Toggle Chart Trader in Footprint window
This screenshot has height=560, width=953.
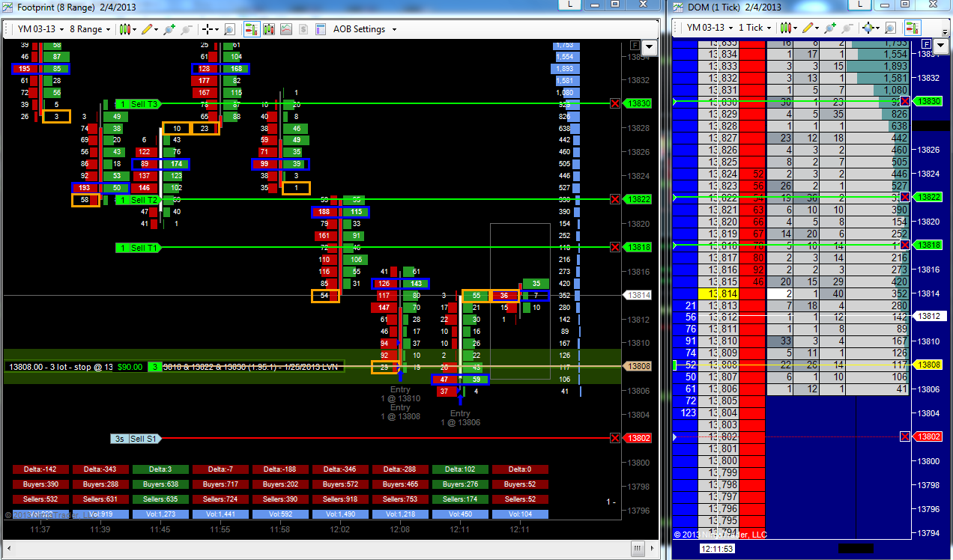coord(251,29)
